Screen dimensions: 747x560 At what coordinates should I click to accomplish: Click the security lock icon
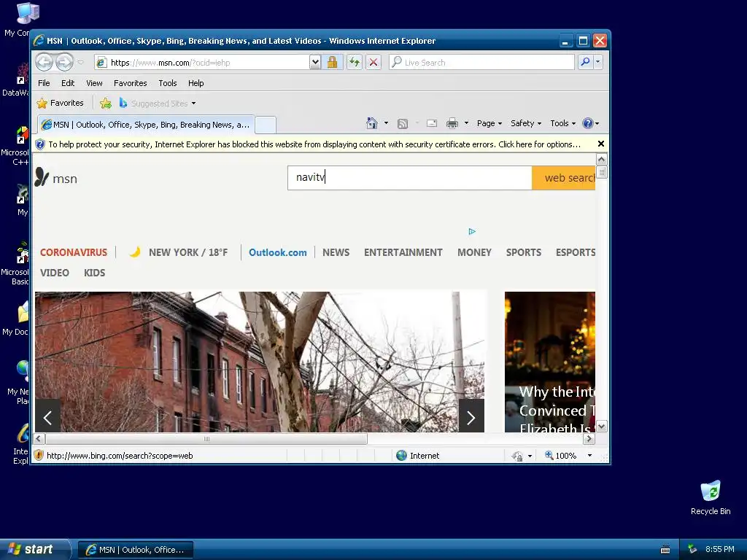[332, 63]
